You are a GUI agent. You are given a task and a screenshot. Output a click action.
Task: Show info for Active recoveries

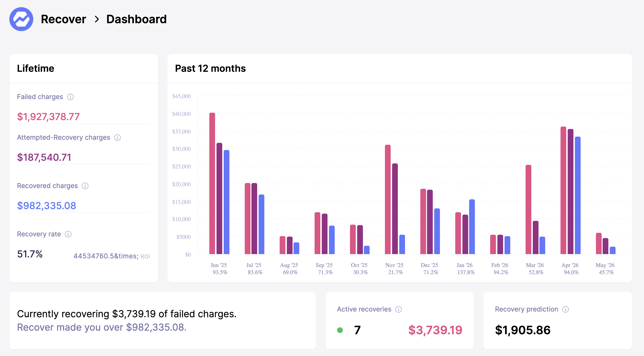399,309
